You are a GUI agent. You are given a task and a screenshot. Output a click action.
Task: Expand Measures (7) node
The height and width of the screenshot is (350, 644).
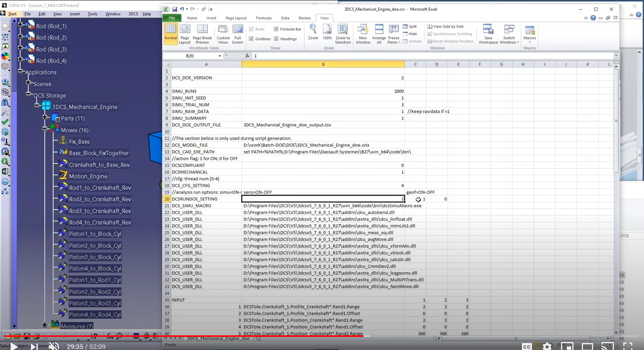44,326
